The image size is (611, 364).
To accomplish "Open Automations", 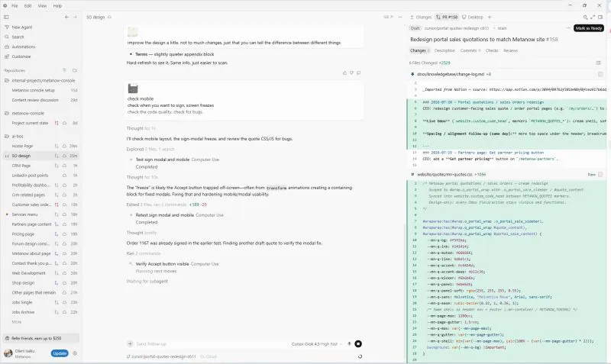I will (x=24, y=47).
